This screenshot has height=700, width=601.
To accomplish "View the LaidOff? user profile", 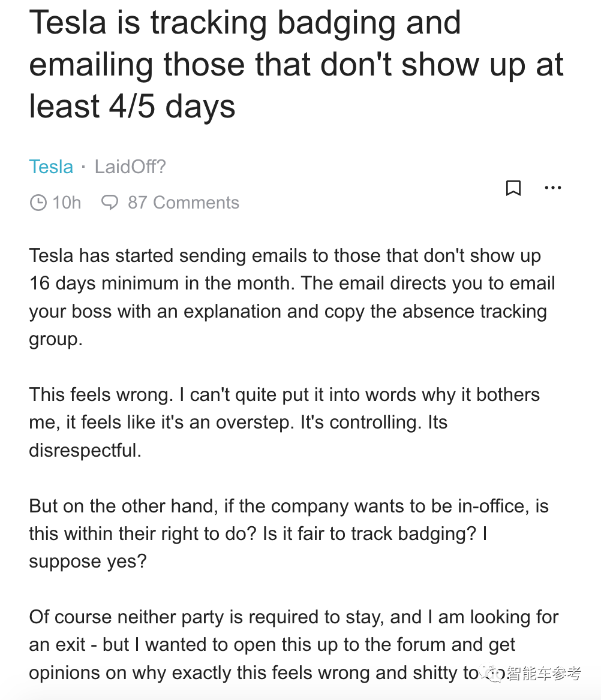I will pos(130,167).
